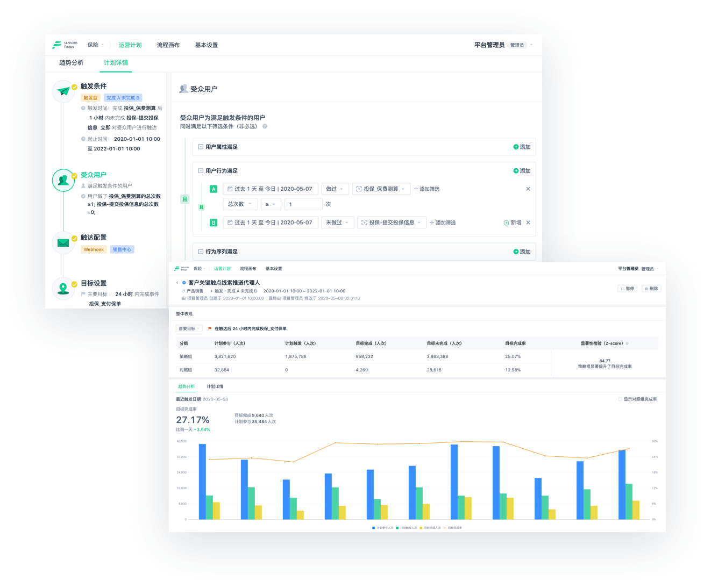Viewport: 711px width, 588px height.
Task: Open the 做过 dropdown in row A
Action: coord(335,189)
